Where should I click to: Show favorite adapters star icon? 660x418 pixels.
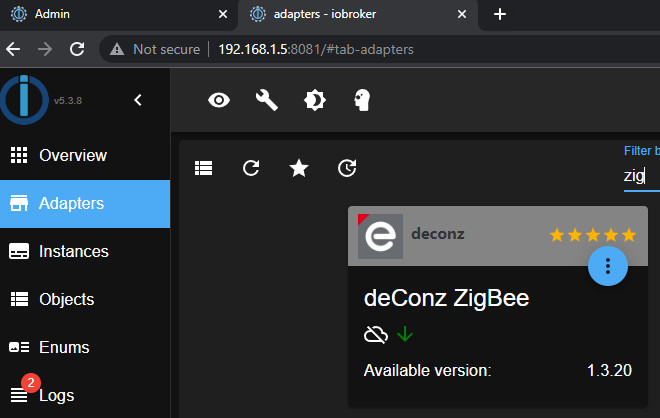(299, 168)
